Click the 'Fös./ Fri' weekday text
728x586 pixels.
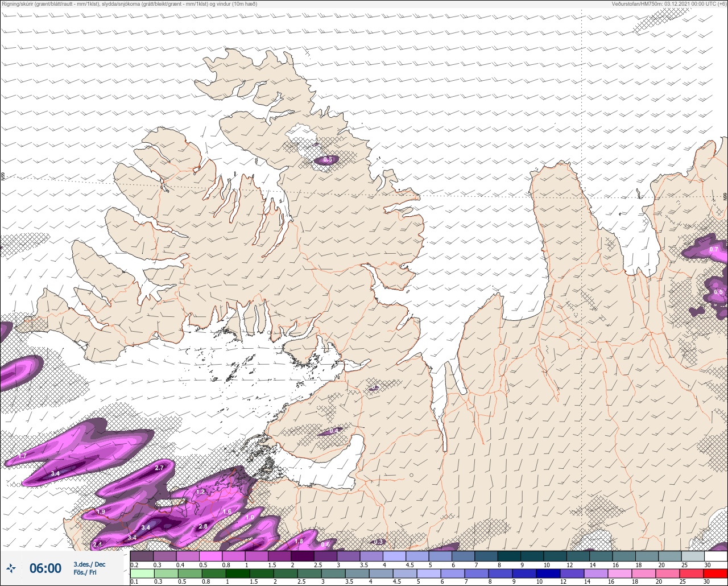[85, 572]
